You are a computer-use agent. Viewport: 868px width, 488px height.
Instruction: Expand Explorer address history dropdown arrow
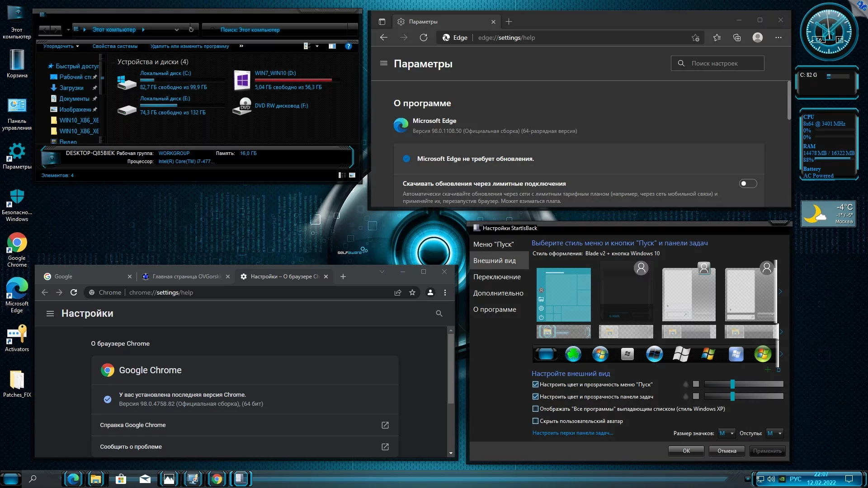[177, 30]
